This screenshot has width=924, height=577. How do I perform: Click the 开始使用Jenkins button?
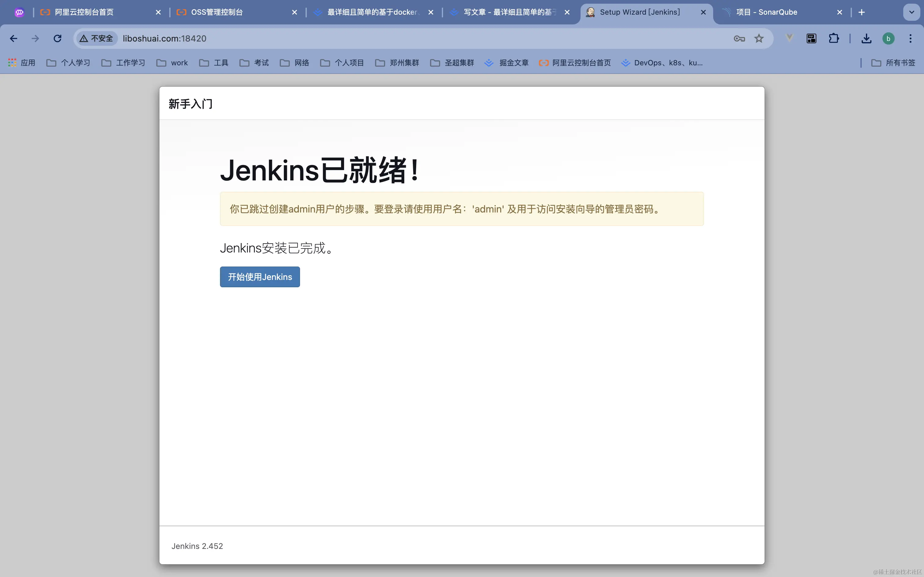click(x=260, y=277)
